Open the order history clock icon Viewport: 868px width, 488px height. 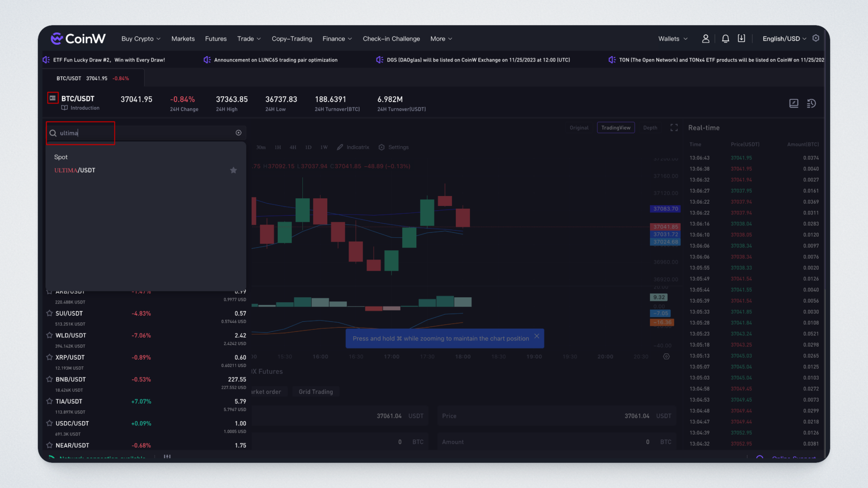(811, 103)
